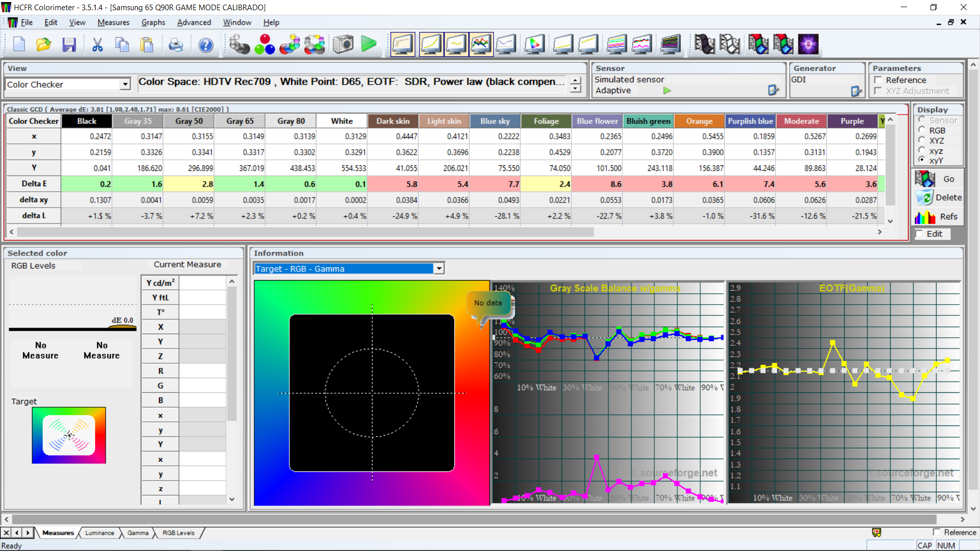This screenshot has height=551, width=980.
Task: Expand the Target - RGB - Gamma dropdown
Action: pyautogui.click(x=438, y=269)
